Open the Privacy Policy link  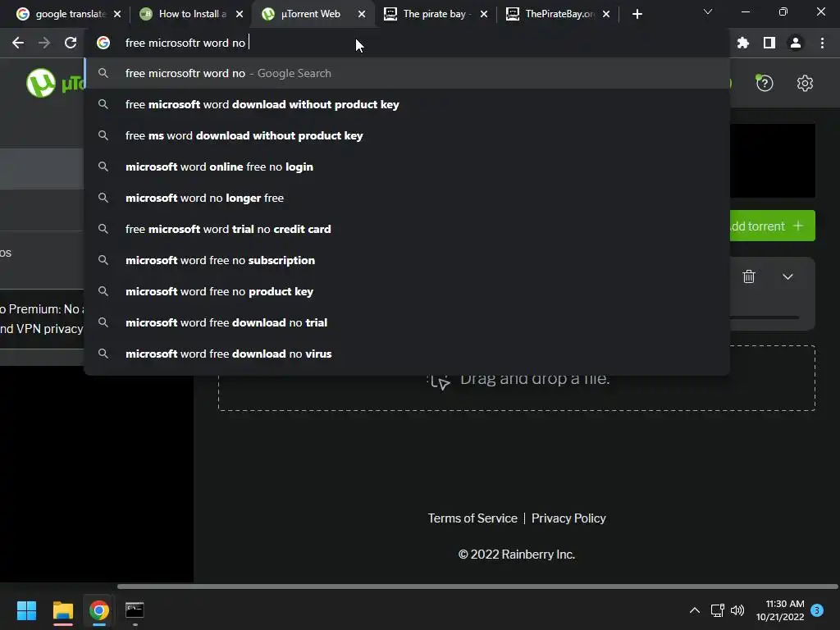coord(568,518)
